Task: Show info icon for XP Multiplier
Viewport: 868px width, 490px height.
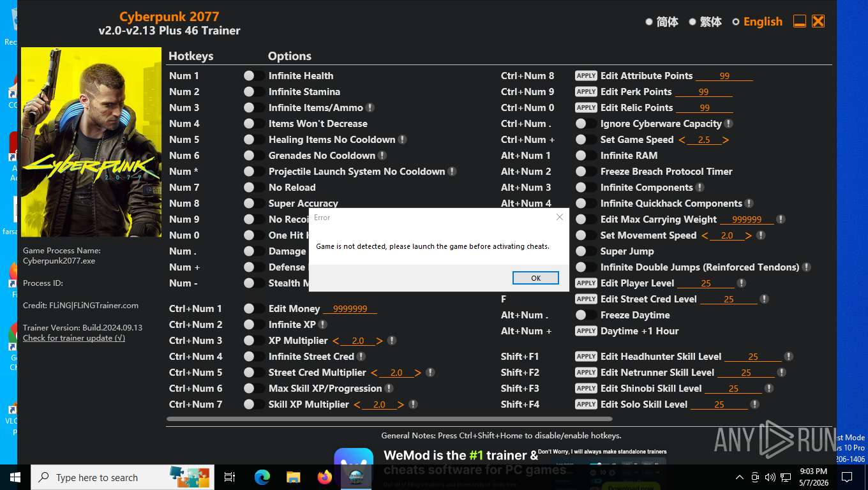Action: [392, 340]
